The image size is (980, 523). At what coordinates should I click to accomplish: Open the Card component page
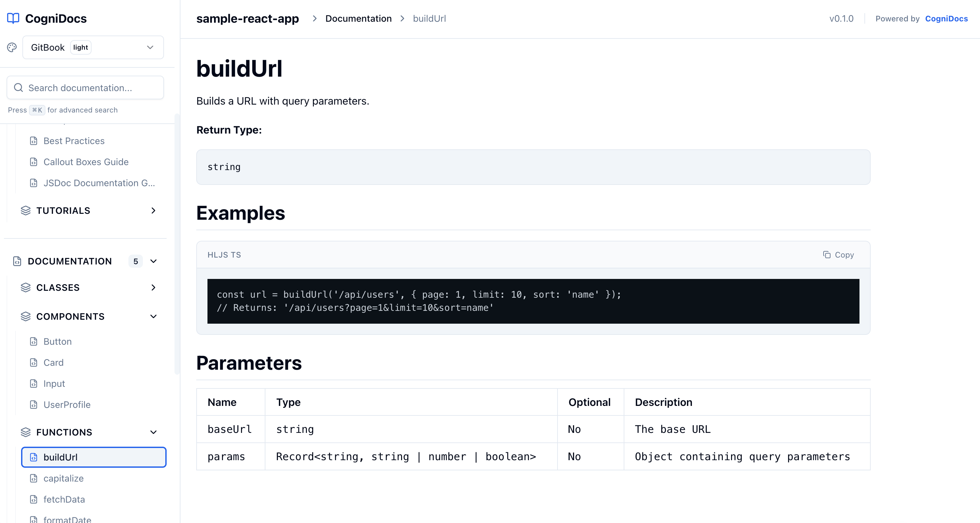[54, 362]
